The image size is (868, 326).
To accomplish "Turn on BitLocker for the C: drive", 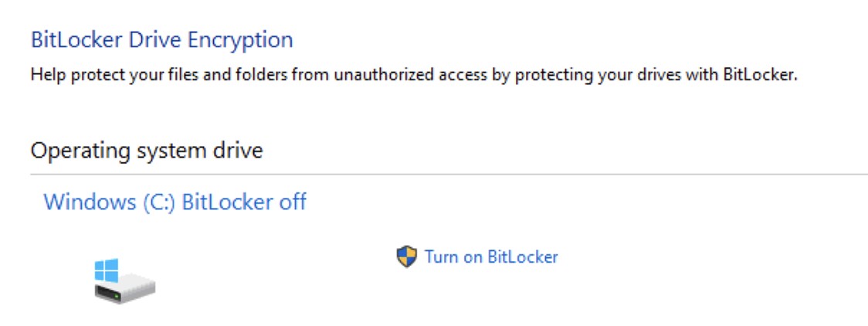I will click(490, 256).
